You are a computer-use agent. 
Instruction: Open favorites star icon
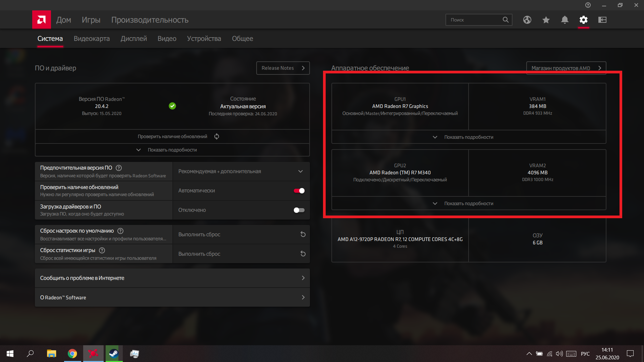pos(546,20)
